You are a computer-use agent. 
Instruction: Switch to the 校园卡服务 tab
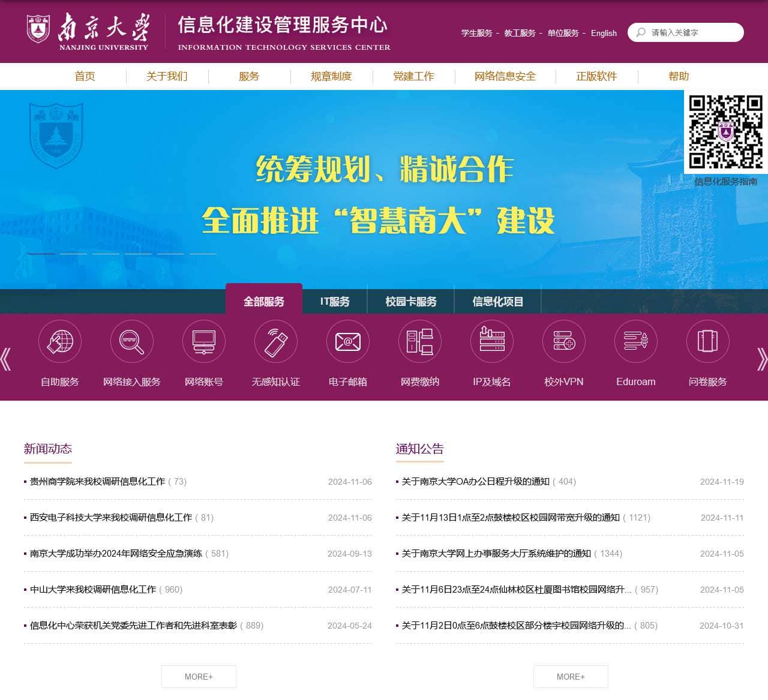411,301
